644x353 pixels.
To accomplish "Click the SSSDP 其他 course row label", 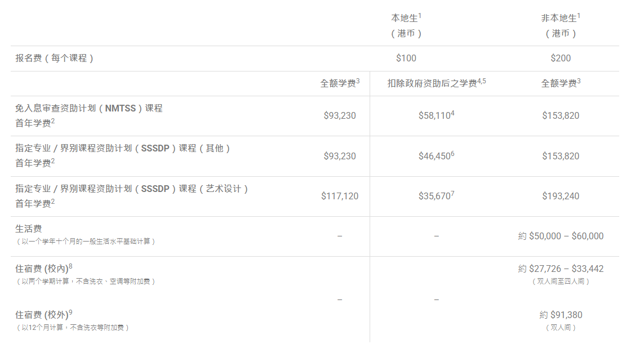I will coord(123,149).
